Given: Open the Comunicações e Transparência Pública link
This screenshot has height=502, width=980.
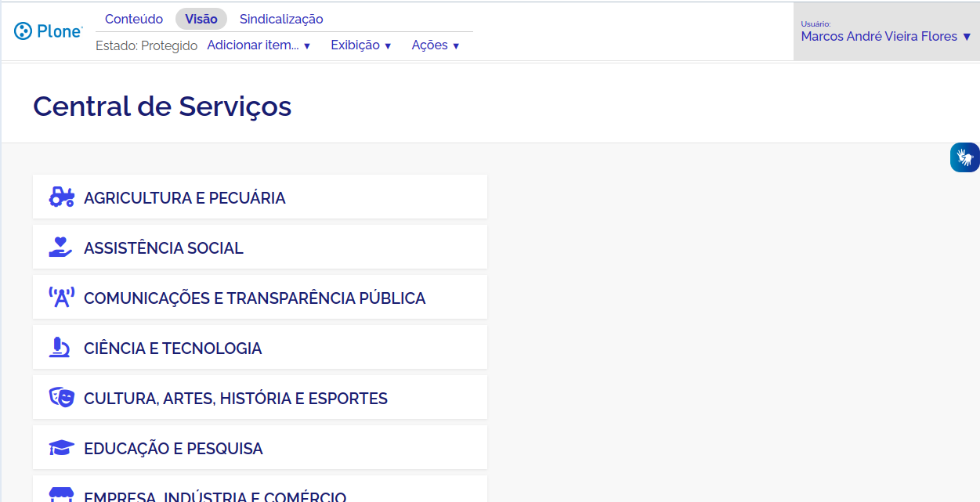Looking at the screenshot, I should point(255,298).
